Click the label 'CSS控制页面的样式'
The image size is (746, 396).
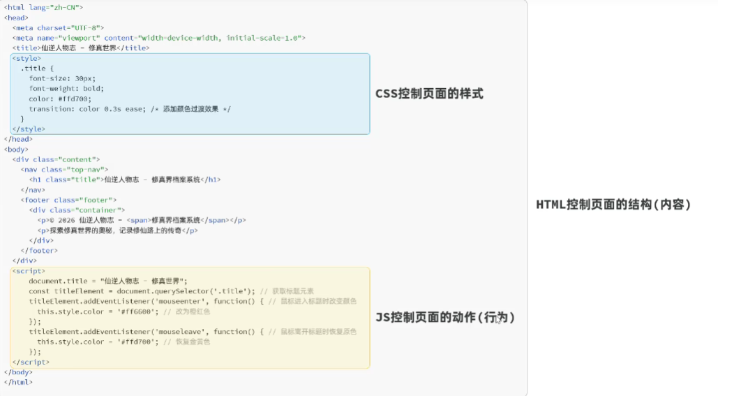429,94
